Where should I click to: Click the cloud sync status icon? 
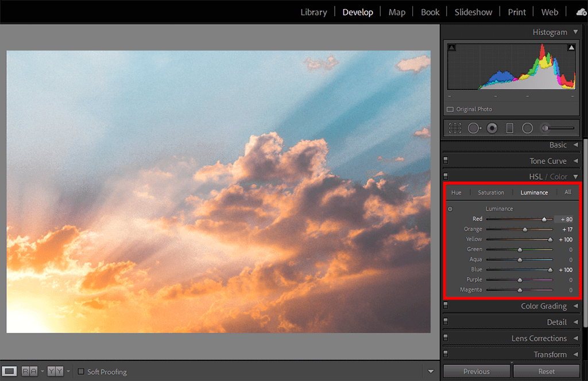[581, 13]
